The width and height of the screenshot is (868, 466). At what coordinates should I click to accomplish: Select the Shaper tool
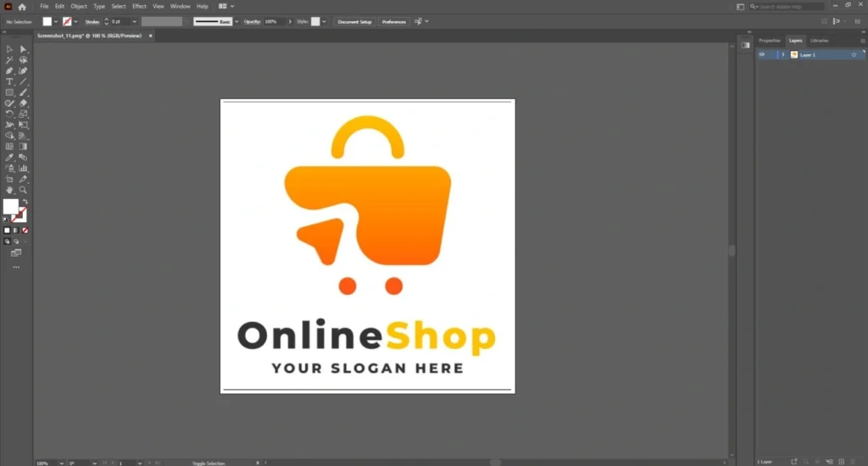(9, 103)
